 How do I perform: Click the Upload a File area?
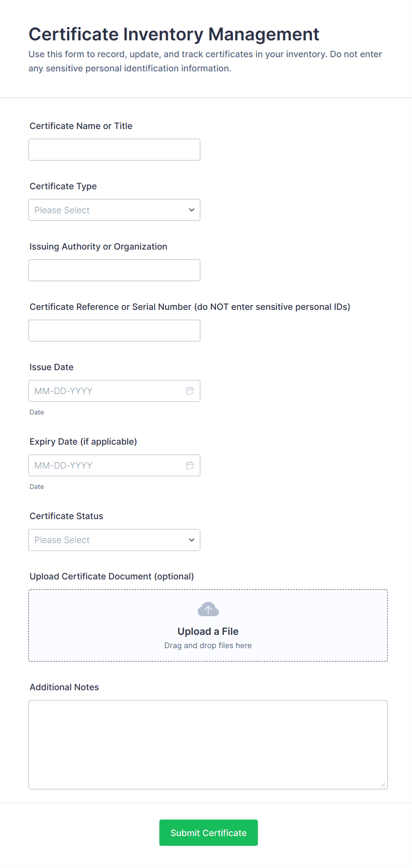point(208,625)
